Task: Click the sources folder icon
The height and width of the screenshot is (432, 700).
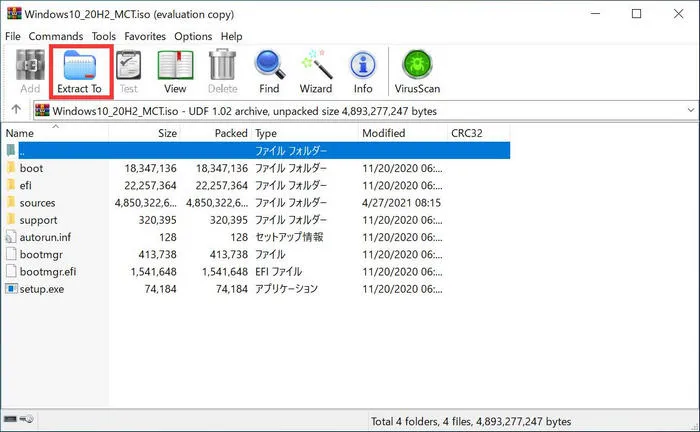Action: [x=11, y=202]
